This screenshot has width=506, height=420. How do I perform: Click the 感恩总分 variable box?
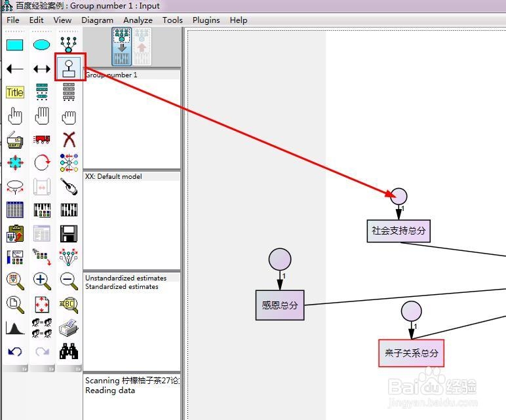280,305
